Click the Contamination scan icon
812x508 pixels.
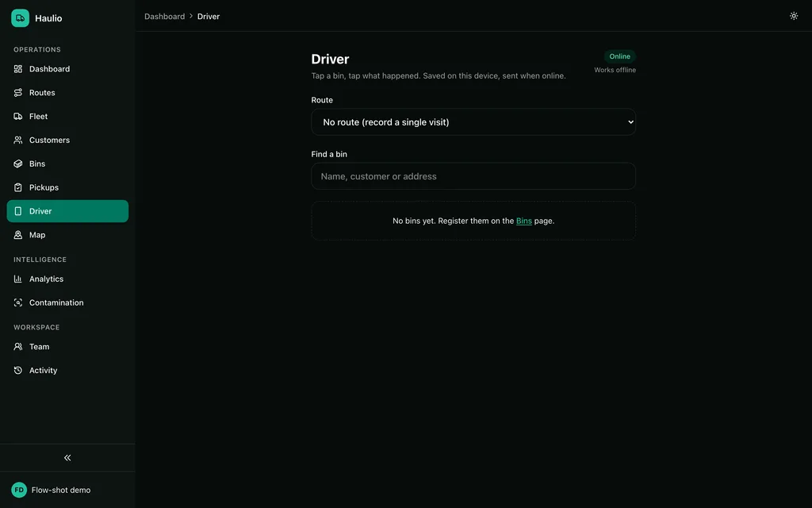click(x=18, y=302)
